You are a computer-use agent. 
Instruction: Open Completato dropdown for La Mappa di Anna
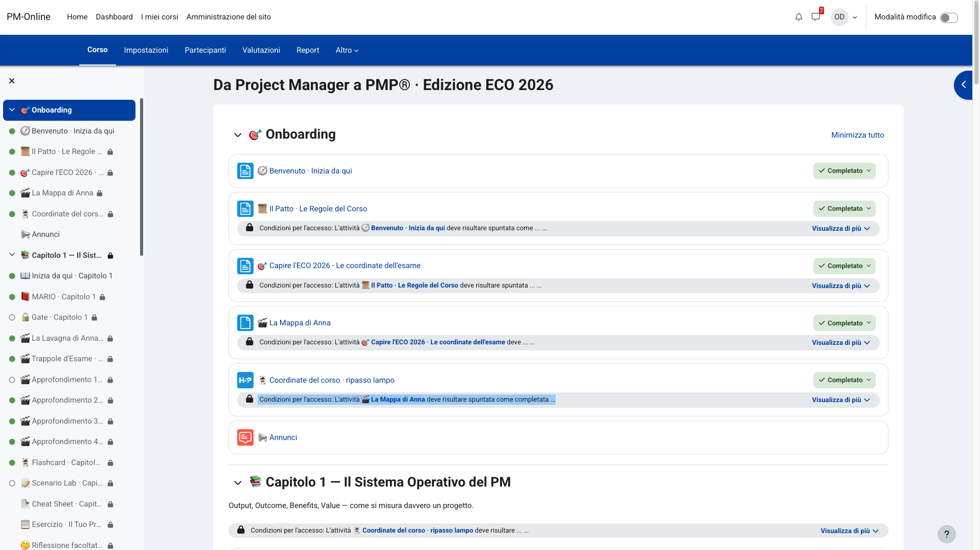[845, 323]
